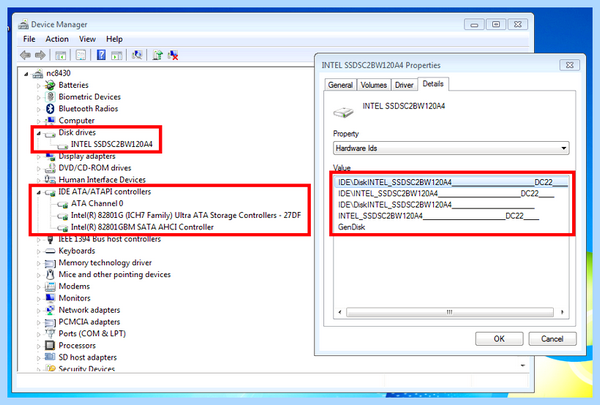
Task: Select ATA Channel 0 device
Action: pos(97,204)
